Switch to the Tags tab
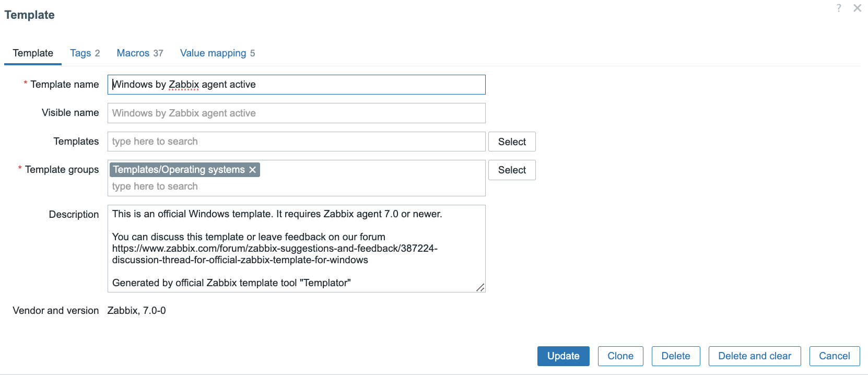 point(85,53)
